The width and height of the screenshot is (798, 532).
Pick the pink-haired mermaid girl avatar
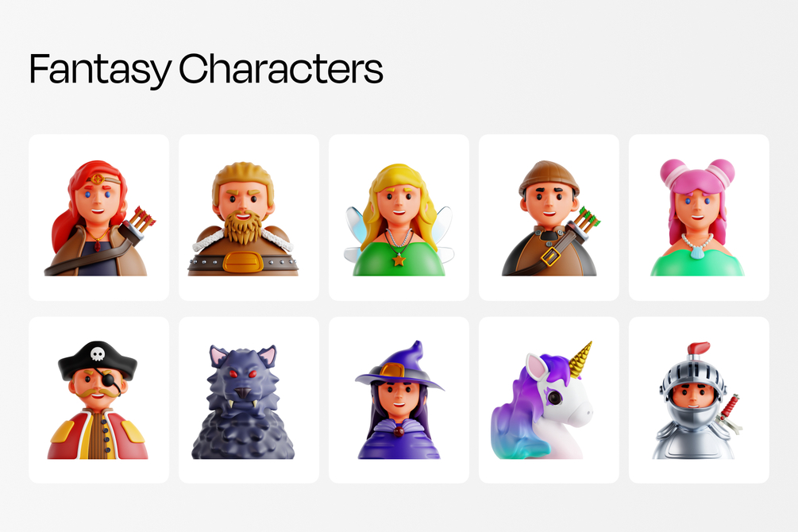(699, 218)
